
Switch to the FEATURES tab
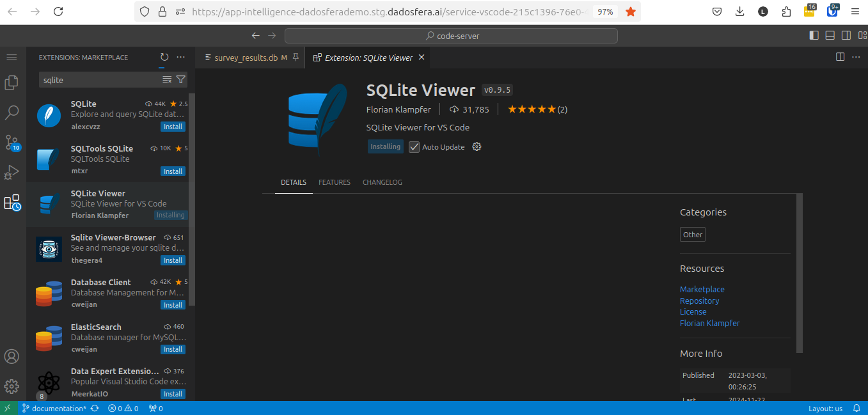(x=335, y=183)
